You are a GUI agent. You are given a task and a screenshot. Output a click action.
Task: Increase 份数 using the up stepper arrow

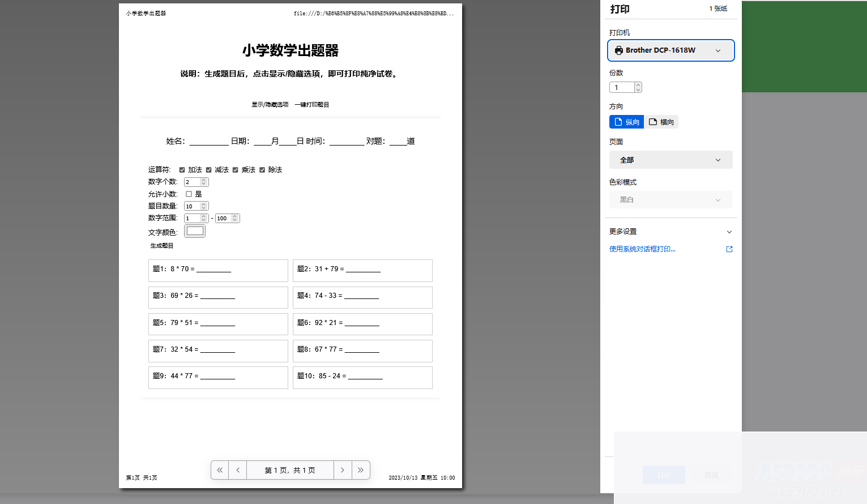(x=638, y=84)
